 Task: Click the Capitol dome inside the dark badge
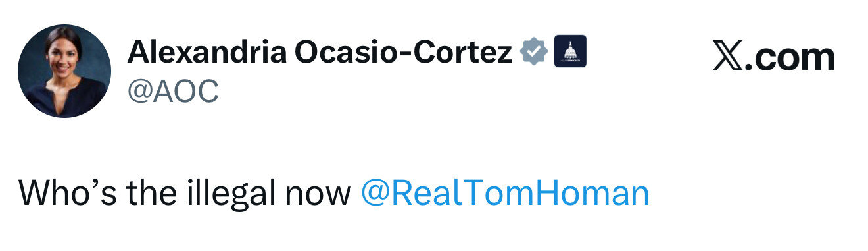(570, 49)
